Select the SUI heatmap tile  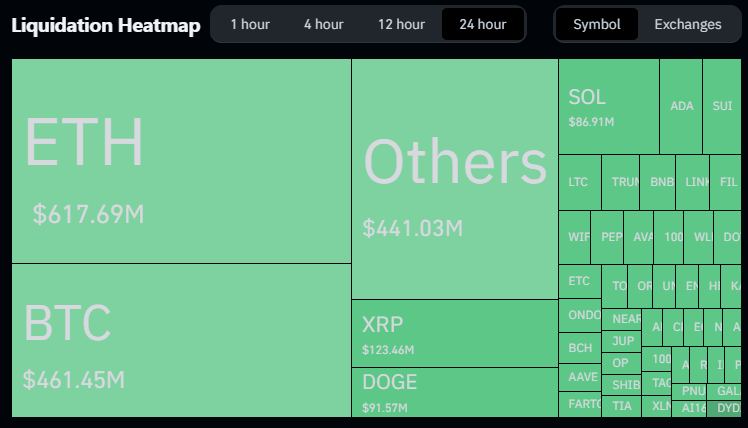(721, 106)
